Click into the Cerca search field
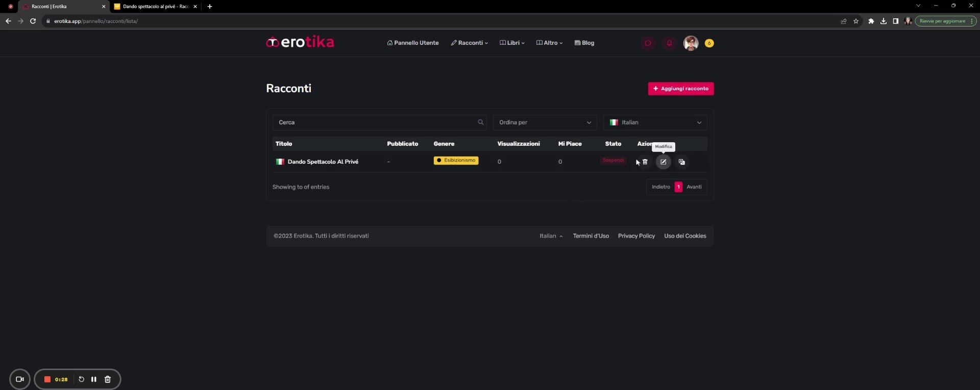This screenshot has width=980, height=390. [x=375, y=122]
